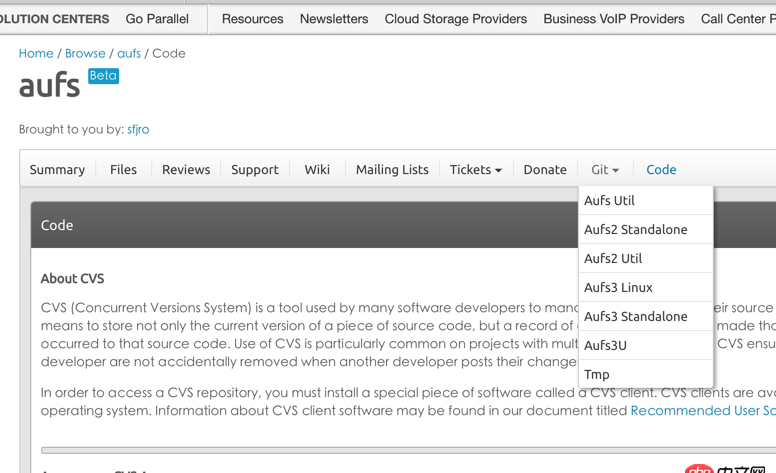Open Aufs3 Linux repository
This screenshot has height=473, width=776.
(618, 288)
